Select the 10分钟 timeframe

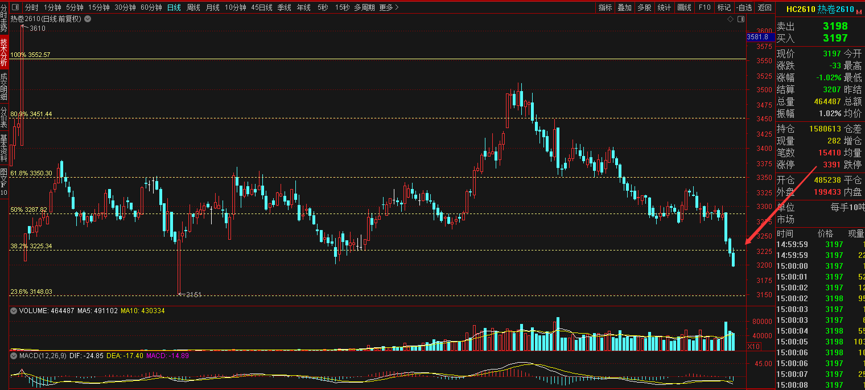(236, 7)
